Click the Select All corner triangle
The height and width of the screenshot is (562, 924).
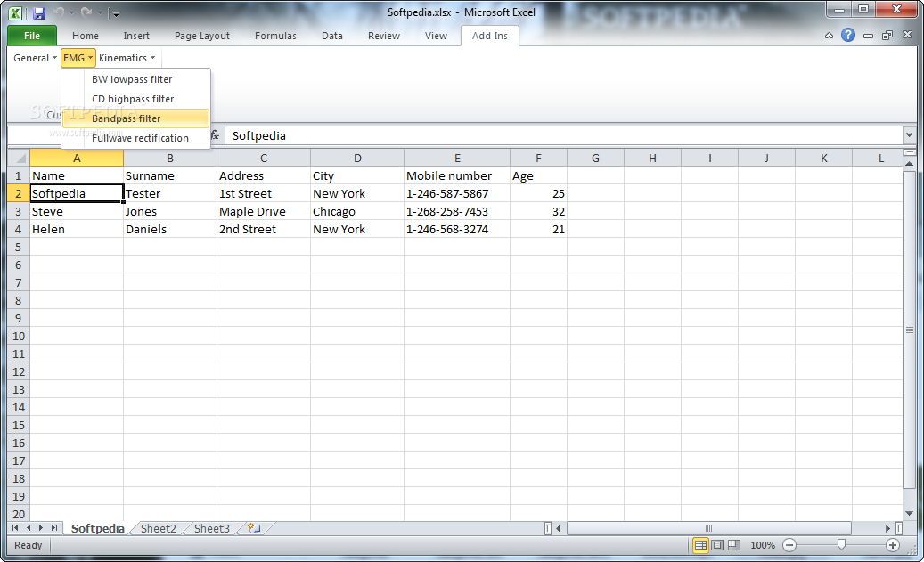(x=19, y=158)
